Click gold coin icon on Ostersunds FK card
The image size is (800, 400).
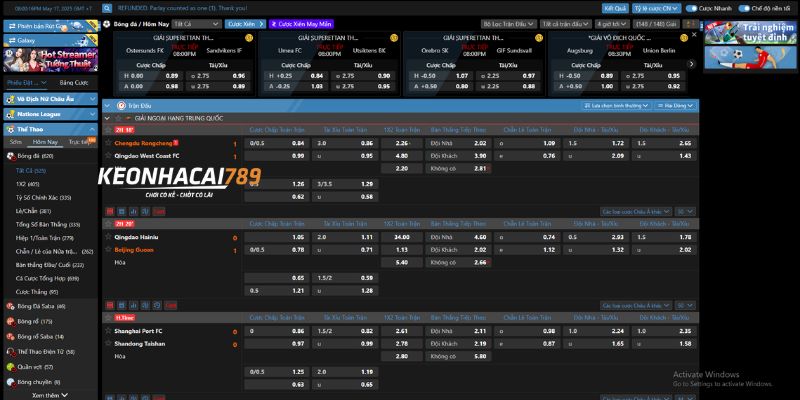[249, 38]
